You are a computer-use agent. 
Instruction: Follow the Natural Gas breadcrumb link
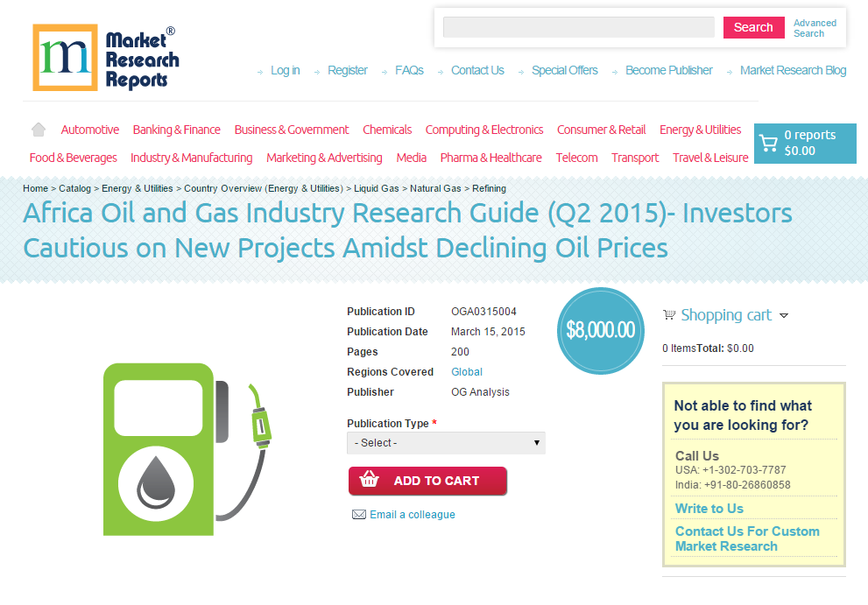click(436, 188)
